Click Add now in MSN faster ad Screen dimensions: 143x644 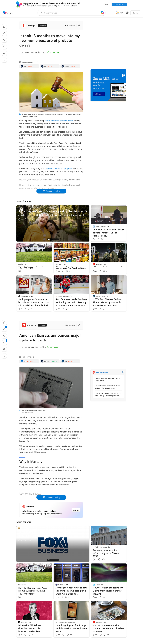[x=99, y=94]
